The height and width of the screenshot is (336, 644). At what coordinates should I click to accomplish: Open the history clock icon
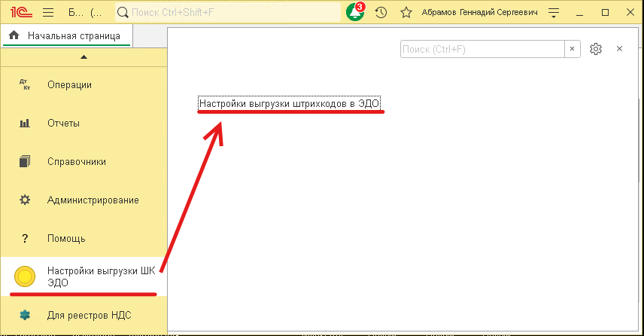[x=381, y=12]
